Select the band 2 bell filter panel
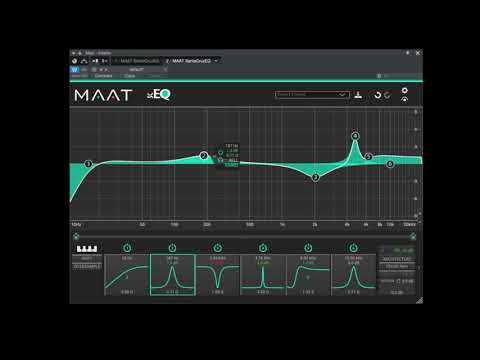 click(x=172, y=275)
